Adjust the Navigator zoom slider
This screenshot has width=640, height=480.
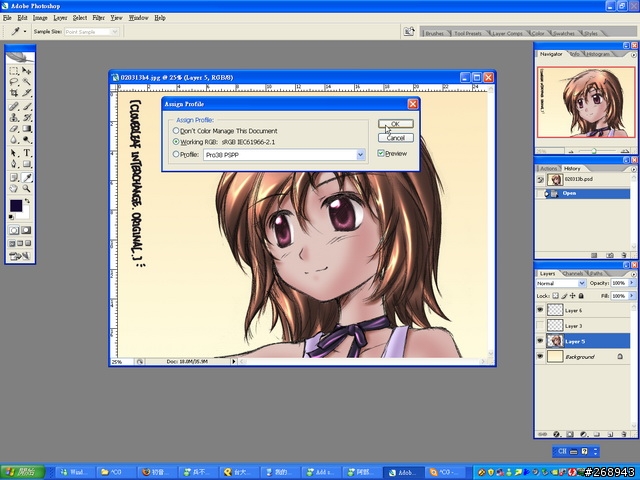pos(594,151)
